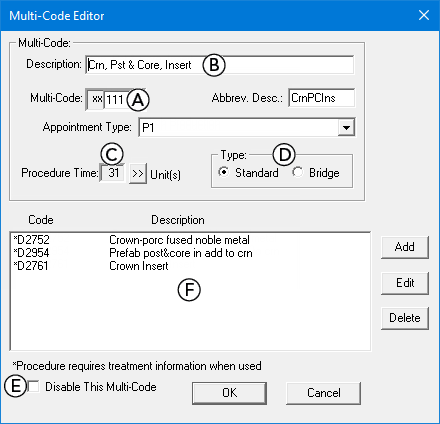Click the Cancel button
The height and width of the screenshot is (424, 440).
point(323,393)
